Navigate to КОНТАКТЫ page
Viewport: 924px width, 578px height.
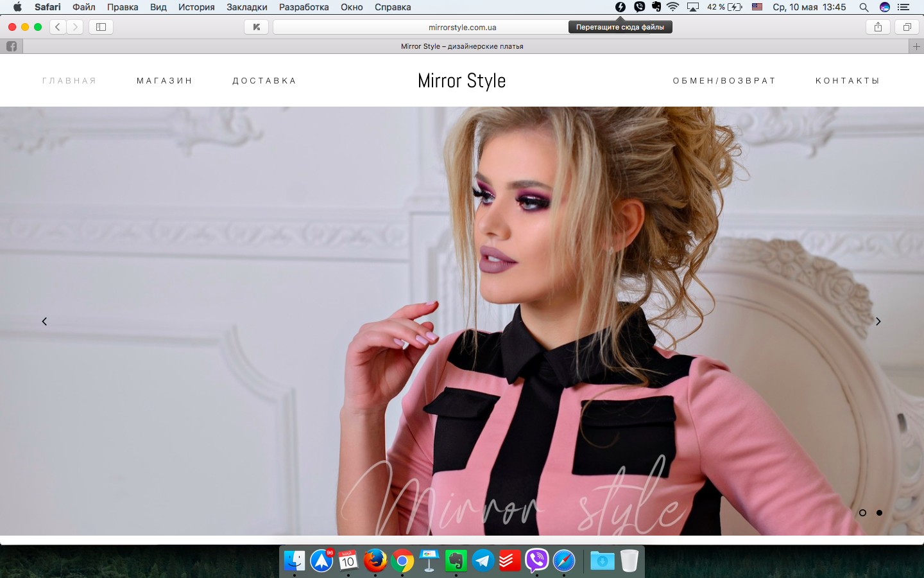point(848,81)
